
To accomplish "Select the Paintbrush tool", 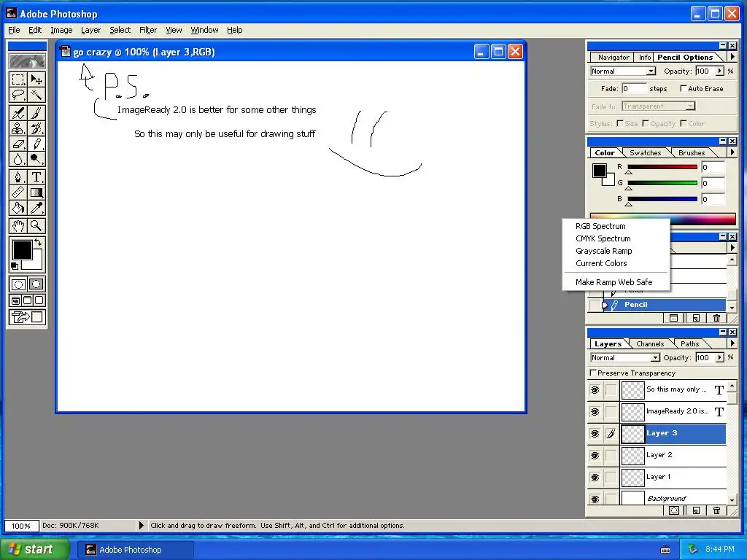I will pyautogui.click(x=36, y=113).
